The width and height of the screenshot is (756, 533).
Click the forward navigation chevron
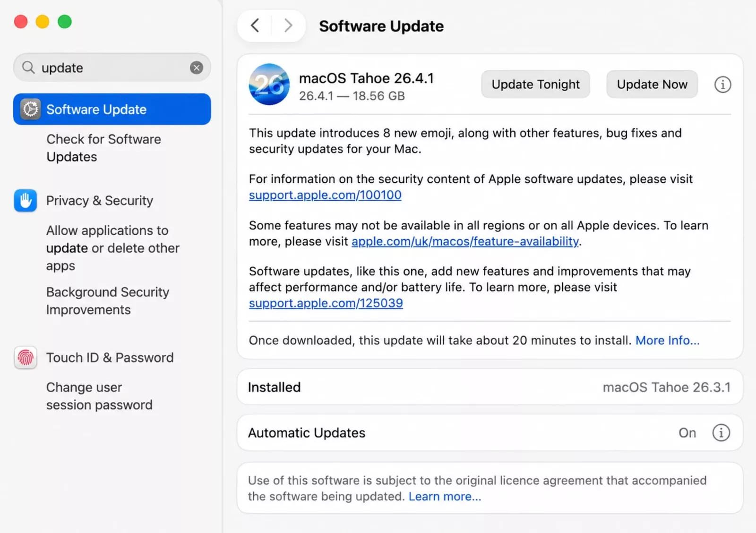click(x=288, y=25)
